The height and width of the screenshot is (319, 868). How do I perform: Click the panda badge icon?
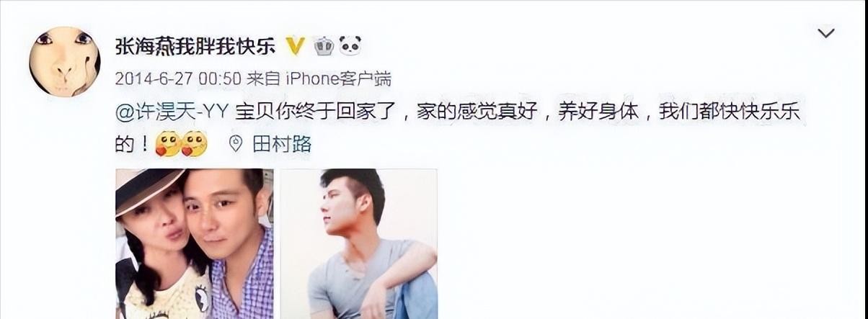coord(350,46)
